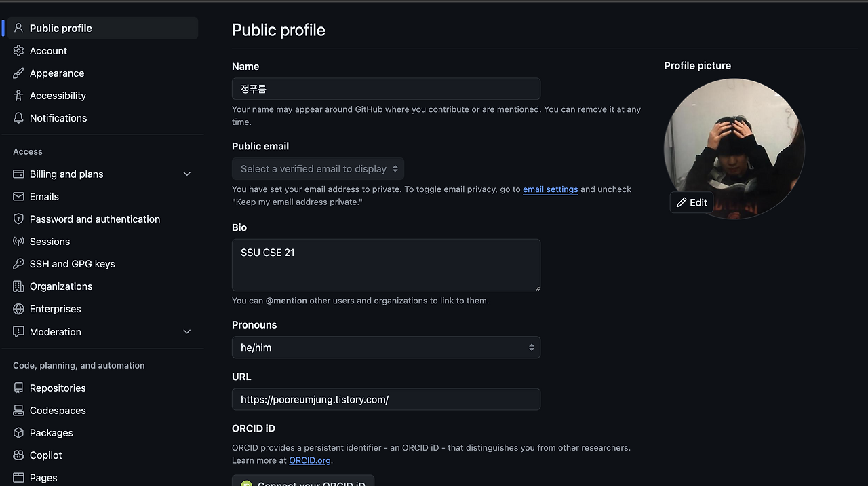
Task: Open the Emails settings page
Action: tap(44, 197)
